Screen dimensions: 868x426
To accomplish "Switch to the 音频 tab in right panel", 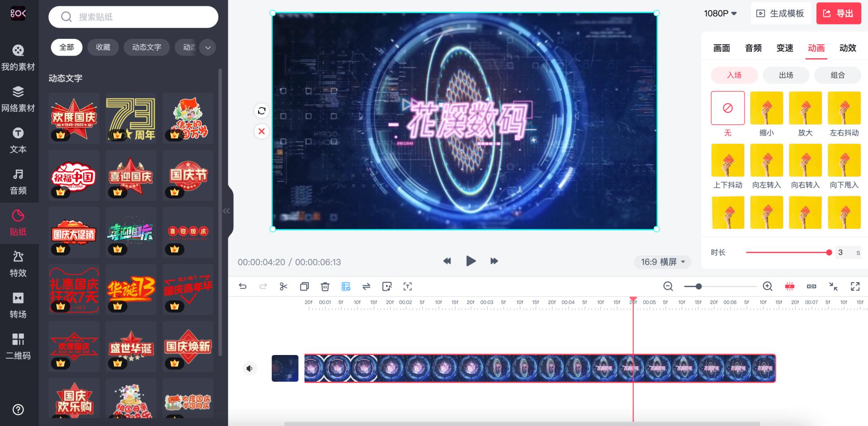I will 753,48.
